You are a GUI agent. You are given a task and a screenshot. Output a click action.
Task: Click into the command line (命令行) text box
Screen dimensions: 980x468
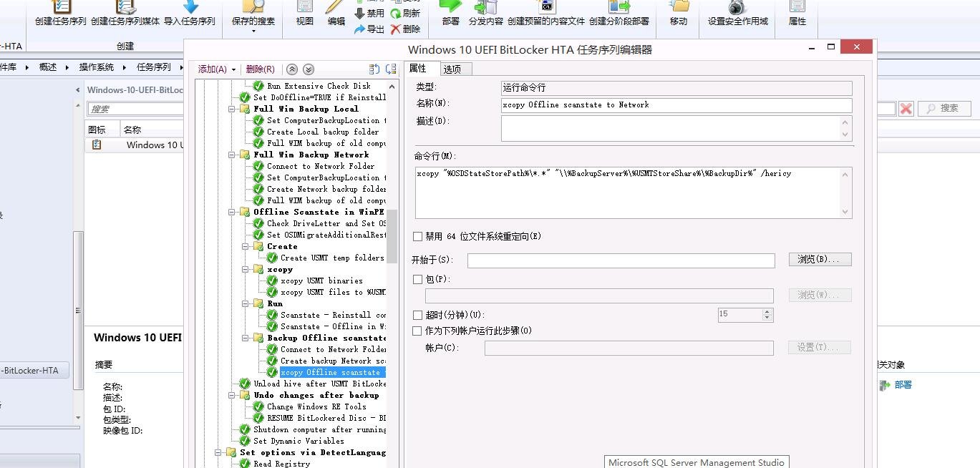[x=634, y=192]
